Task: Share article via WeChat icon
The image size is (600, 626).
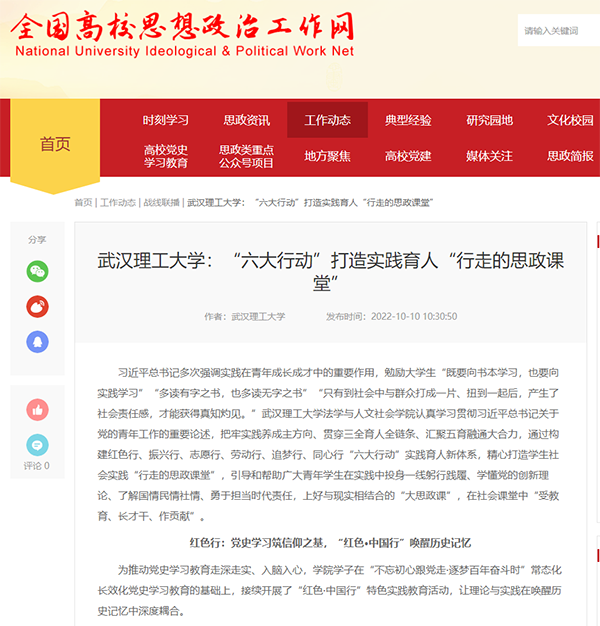Action: click(x=37, y=271)
